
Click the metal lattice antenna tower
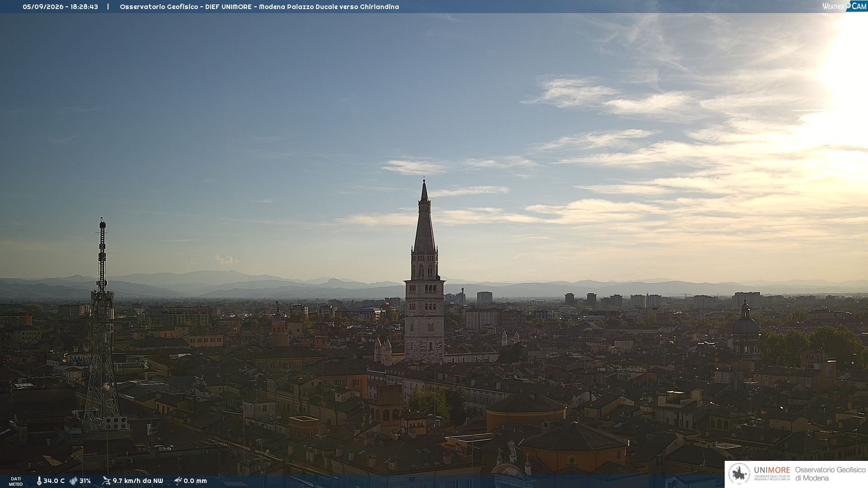pyautogui.click(x=102, y=325)
